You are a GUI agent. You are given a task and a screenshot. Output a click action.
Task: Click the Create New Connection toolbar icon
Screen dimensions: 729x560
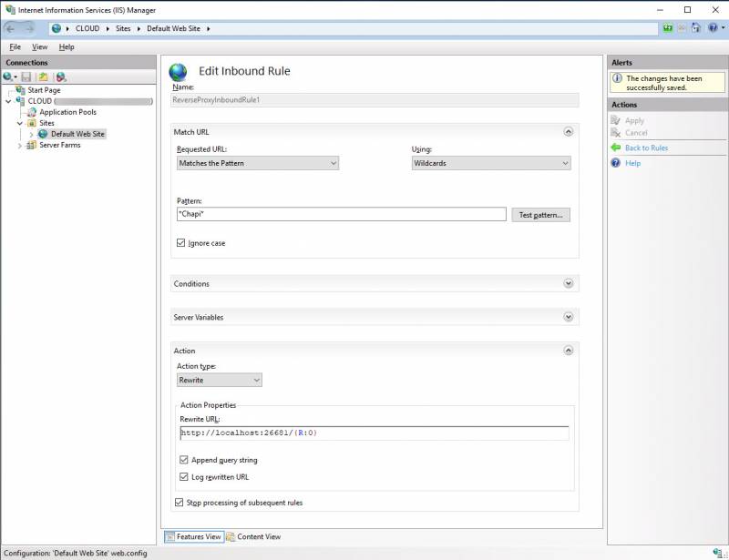[x=10, y=77]
